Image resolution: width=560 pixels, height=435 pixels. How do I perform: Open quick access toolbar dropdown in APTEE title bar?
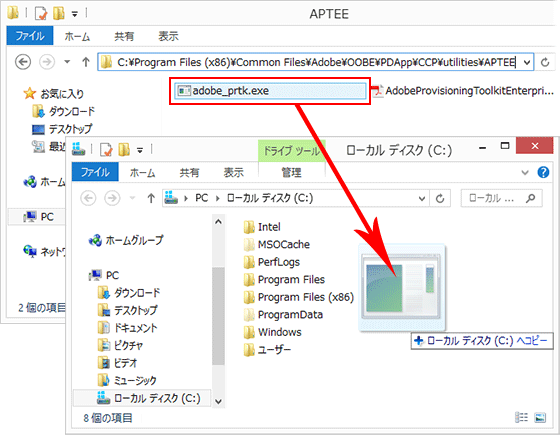pos(75,14)
